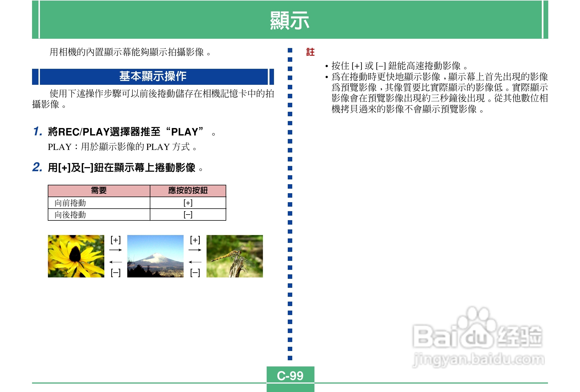Click the right arrow before the dragonfly image
The height and width of the screenshot is (392, 580).
tap(195, 250)
